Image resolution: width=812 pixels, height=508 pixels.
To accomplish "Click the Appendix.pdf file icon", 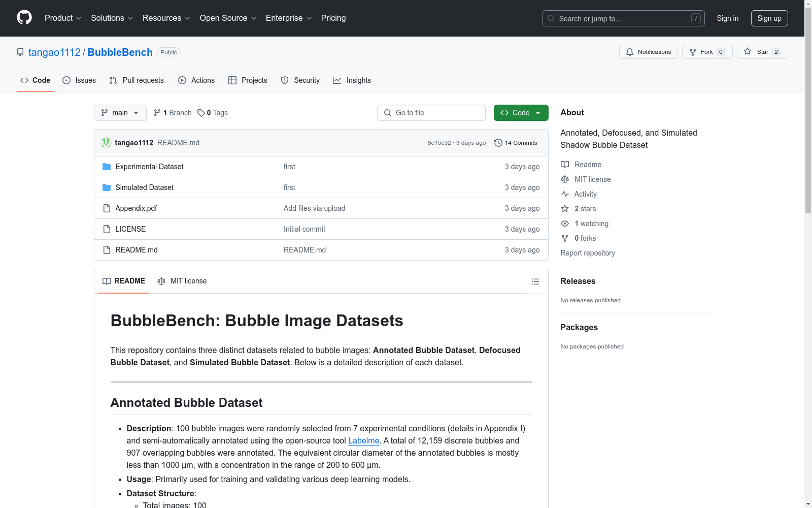I will [x=107, y=208].
